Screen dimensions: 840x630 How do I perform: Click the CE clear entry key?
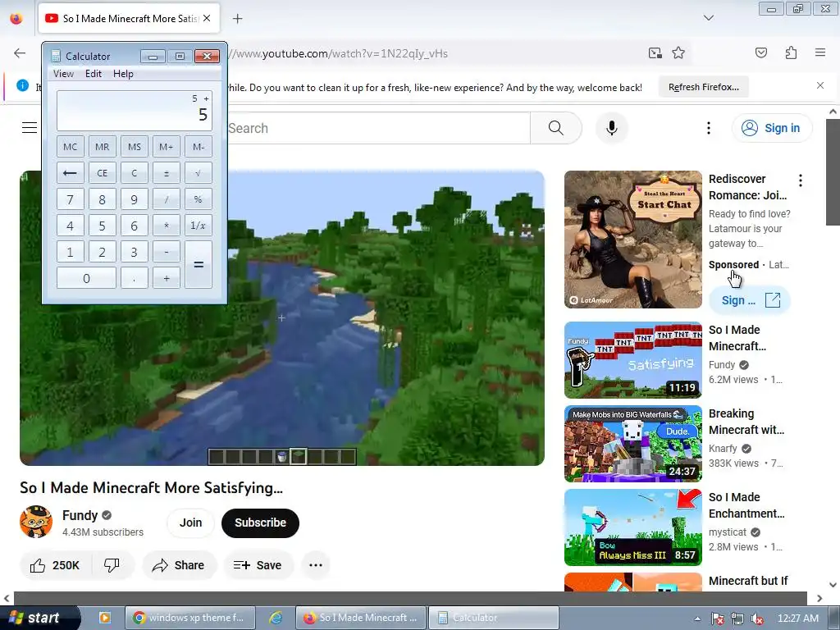[102, 173]
